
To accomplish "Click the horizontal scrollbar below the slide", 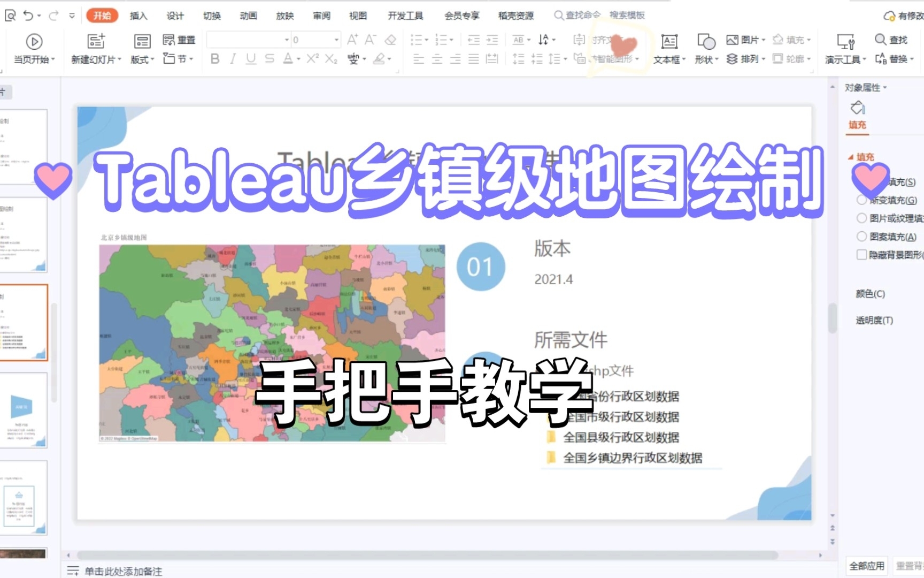I will (x=427, y=555).
